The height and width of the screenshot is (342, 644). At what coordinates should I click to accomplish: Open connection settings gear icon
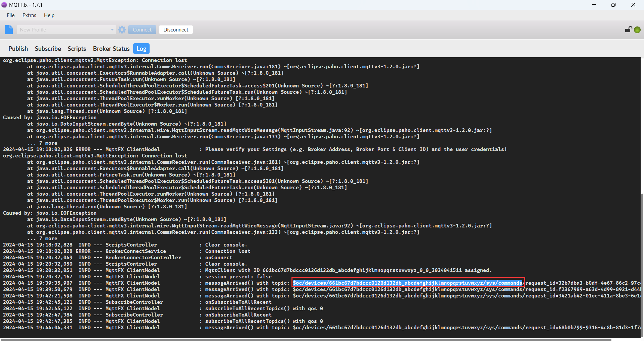(x=122, y=29)
